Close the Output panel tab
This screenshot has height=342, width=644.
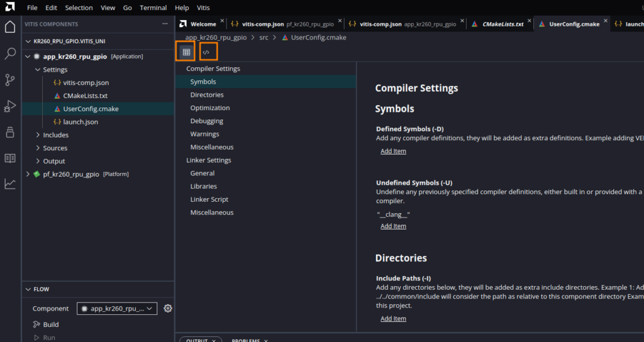click(x=214, y=340)
